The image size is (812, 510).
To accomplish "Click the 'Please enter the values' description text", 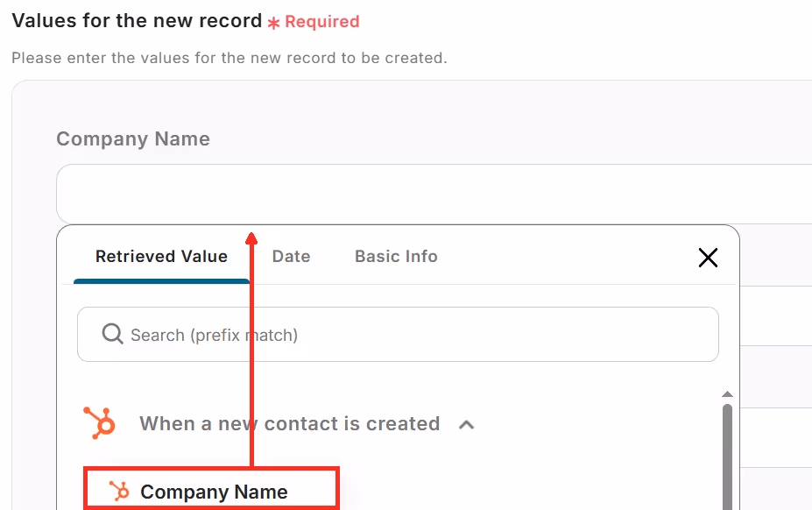I will [229, 58].
